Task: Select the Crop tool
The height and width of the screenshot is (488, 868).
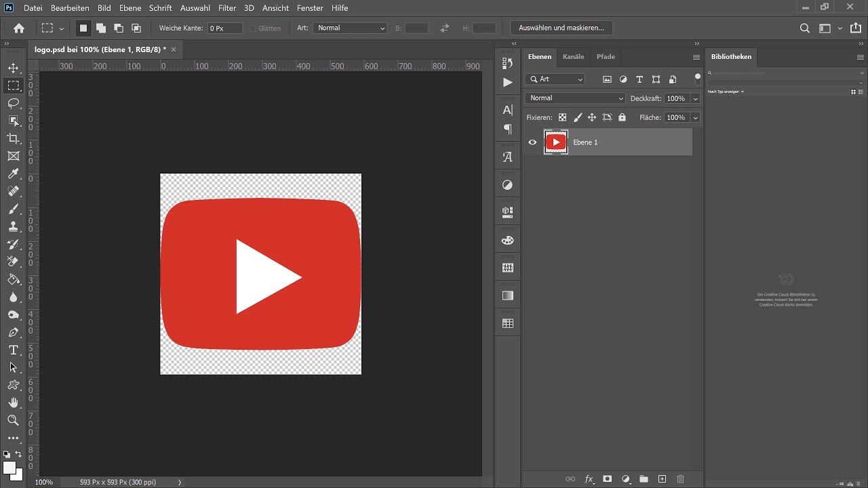Action: 13,138
